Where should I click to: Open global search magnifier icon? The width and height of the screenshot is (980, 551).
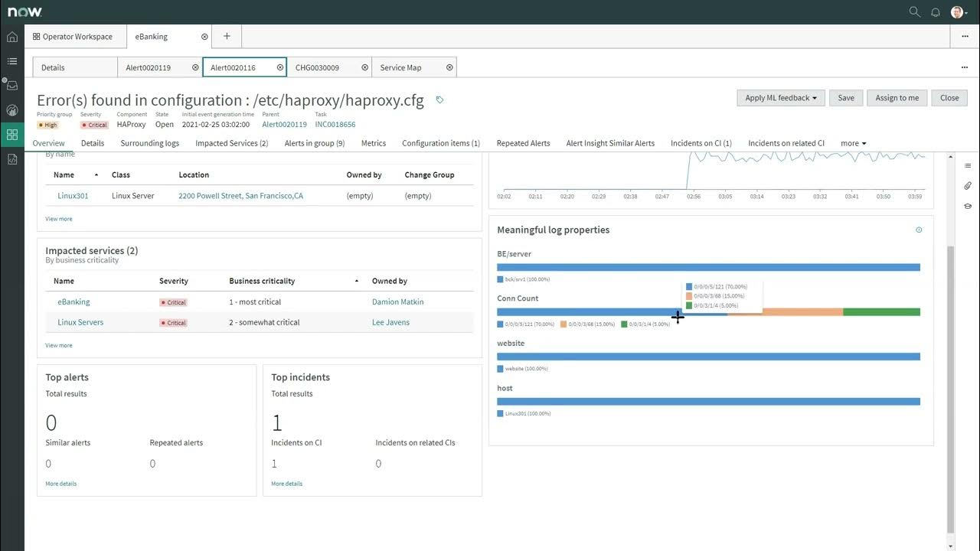914,11
